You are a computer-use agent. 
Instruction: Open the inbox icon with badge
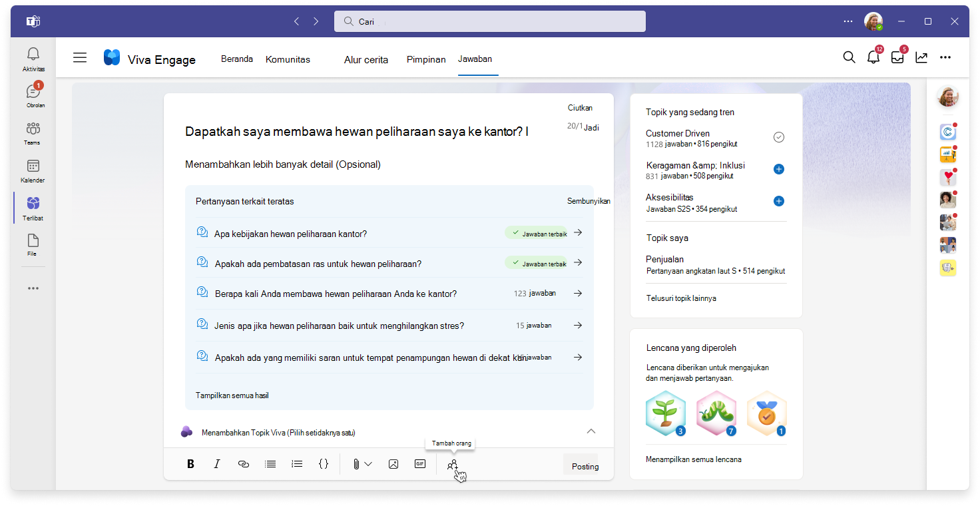pos(897,57)
